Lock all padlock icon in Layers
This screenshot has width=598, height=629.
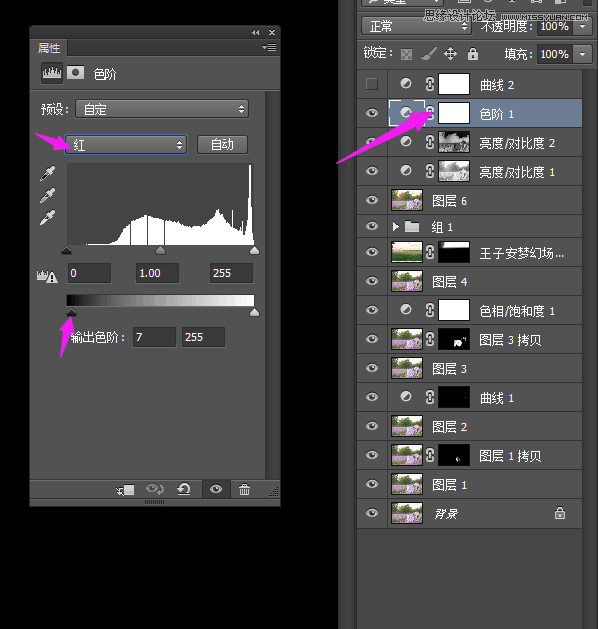(x=473, y=54)
